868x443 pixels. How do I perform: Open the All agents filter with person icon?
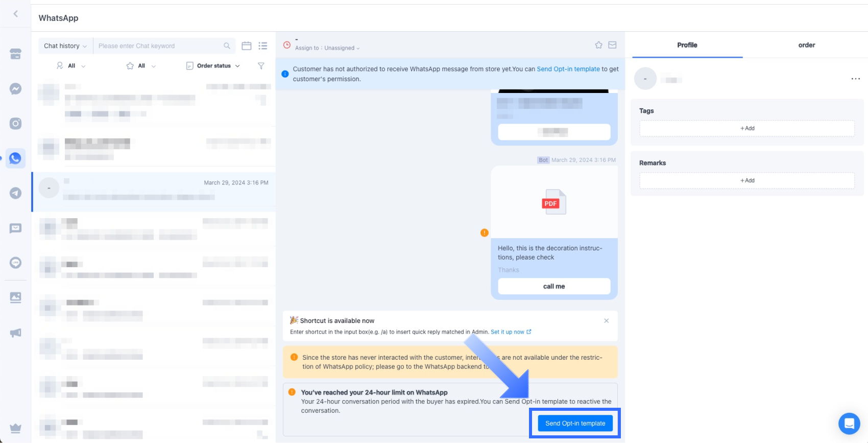71,66
